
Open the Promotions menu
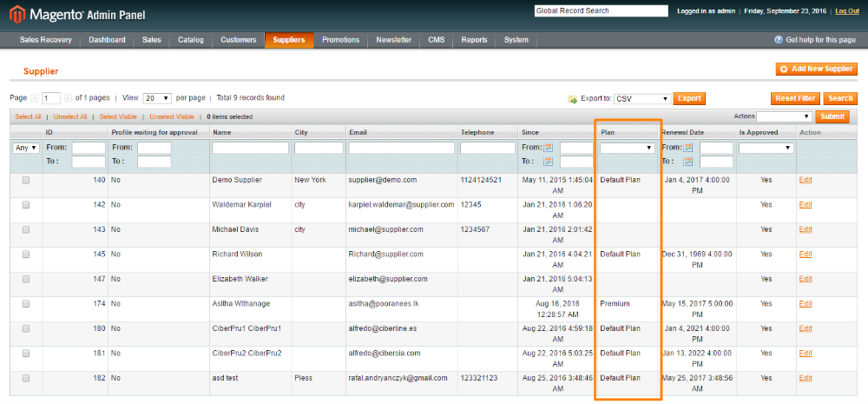(x=340, y=40)
